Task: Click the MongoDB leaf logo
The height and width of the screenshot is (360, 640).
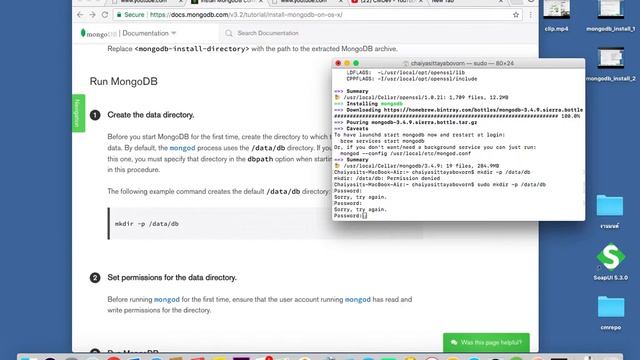Action: click(x=83, y=33)
